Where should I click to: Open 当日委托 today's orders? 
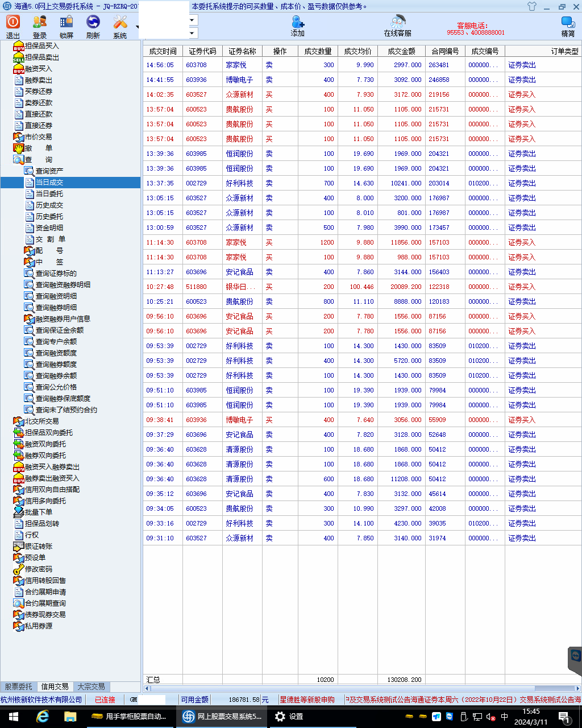tap(49, 193)
